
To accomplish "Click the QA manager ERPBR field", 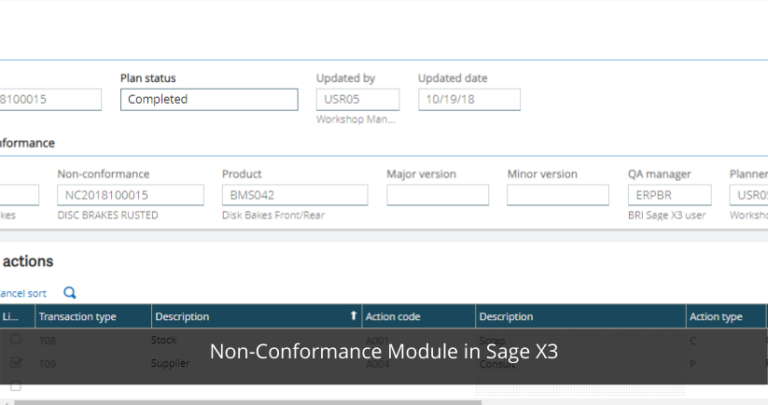I will (x=670, y=195).
